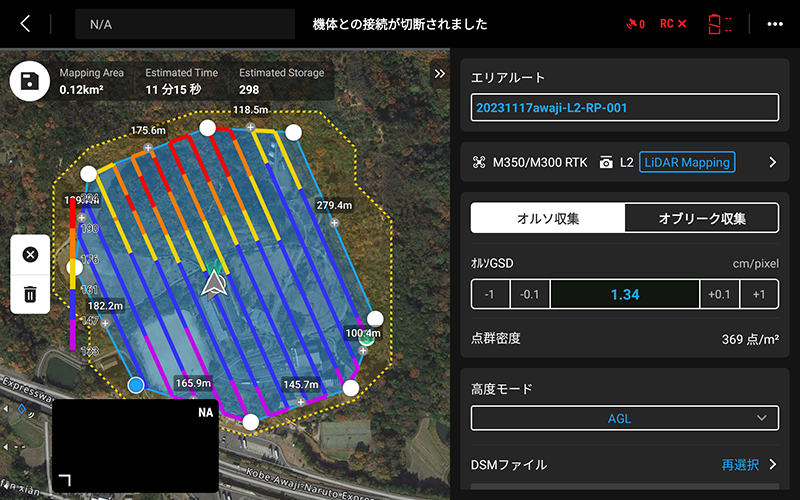
Task: Click the 165.9m edge length label
Action: 193,383
